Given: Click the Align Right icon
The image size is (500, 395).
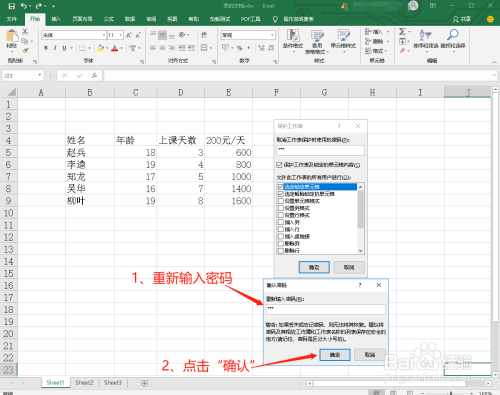Looking at the screenshot, I should (x=172, y=48).
